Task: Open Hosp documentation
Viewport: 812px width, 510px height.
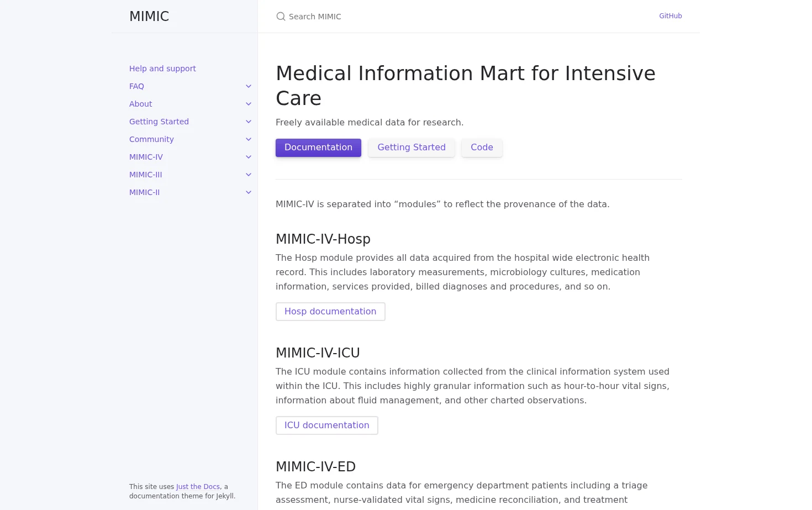Action: pyautogui.click(x=330, y=312)
